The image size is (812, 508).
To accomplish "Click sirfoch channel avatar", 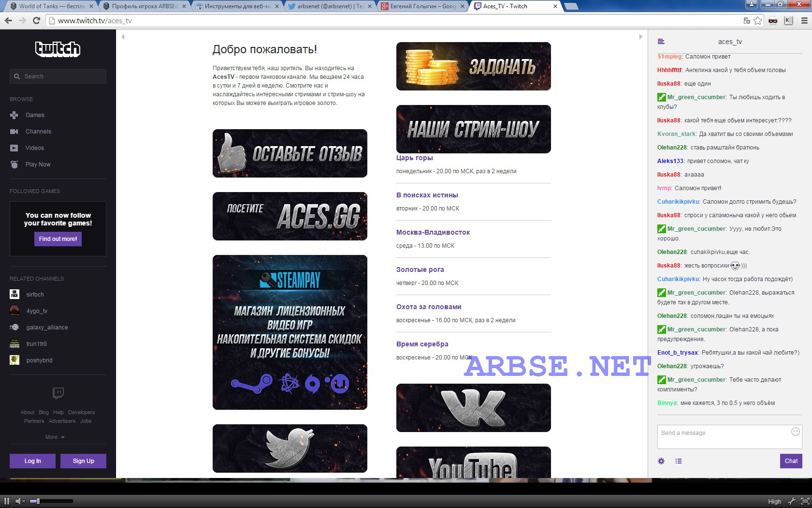I will point(14,294).
